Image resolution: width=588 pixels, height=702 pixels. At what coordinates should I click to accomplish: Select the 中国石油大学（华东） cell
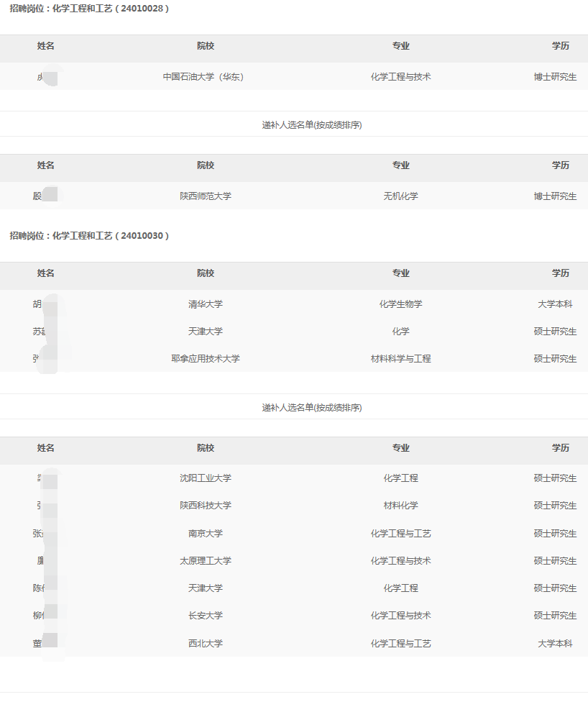pyautogui.click(x=205, y=77)
